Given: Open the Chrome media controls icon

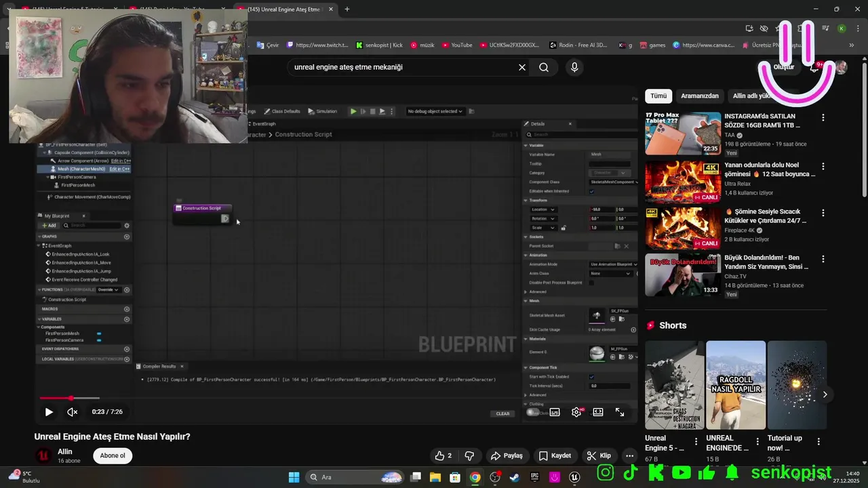Looking at the screenshot, I should tap(825, 28).
